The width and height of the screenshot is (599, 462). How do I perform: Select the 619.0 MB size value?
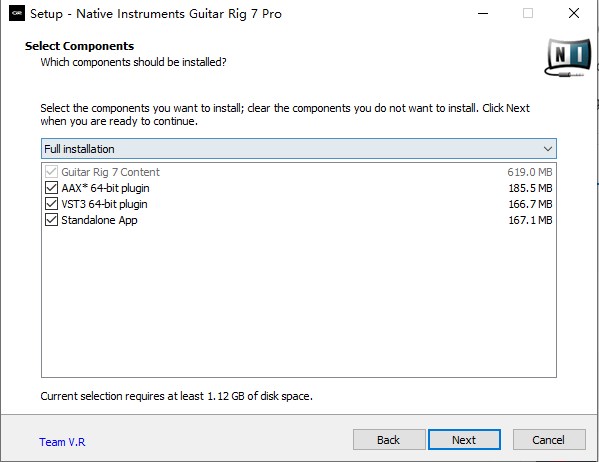pos(530,172)
